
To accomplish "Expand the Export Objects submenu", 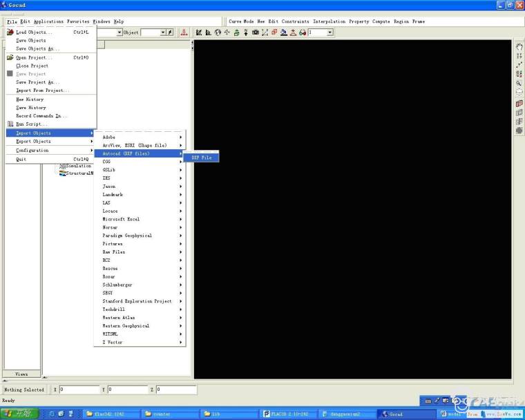I will click(x=50, y=141).
